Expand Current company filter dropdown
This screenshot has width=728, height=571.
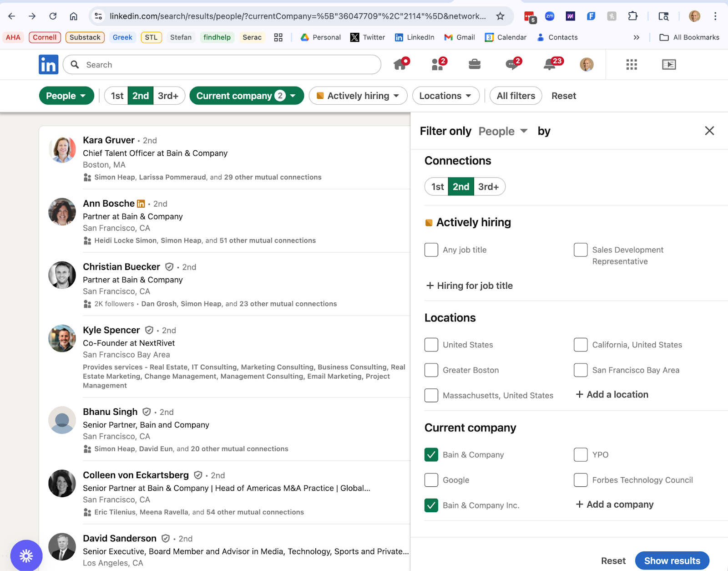[247, 96]
